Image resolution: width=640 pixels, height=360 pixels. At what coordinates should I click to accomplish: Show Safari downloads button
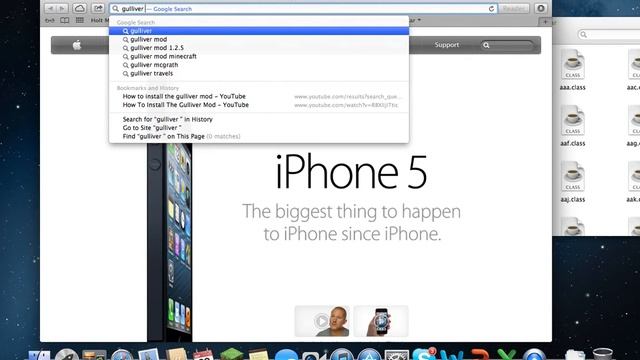click(540, 8)
